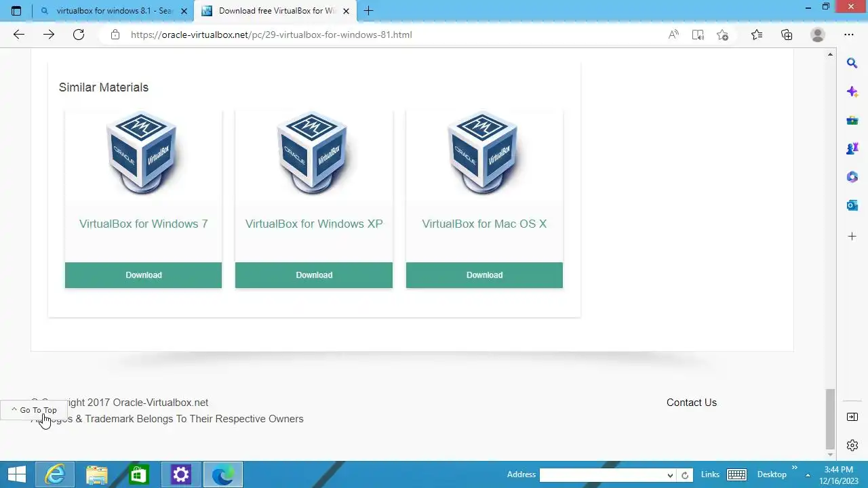Viewport: 868px width, 488px height.
Task: Open the sidebar Tools briefcase icon
Action: point(852,120)
